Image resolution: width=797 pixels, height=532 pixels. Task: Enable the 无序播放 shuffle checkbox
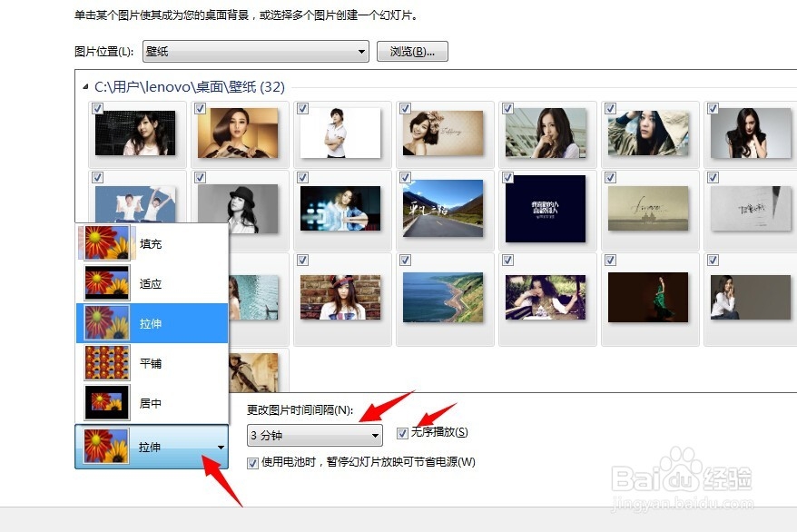point(402,433)
